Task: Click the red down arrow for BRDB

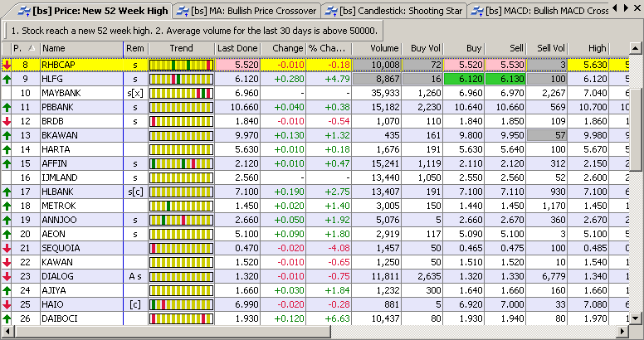Action: [x=7, y=122]
